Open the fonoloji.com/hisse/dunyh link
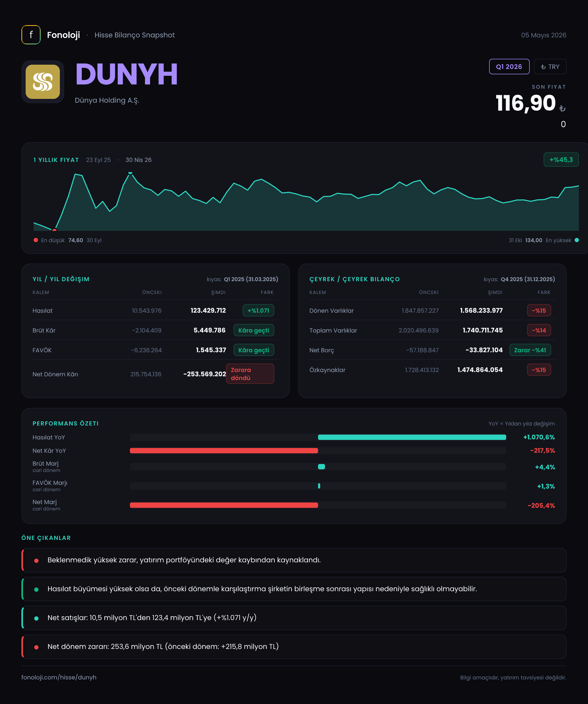The height and width of the screenshot is (704, 588). tap(59, 677)
